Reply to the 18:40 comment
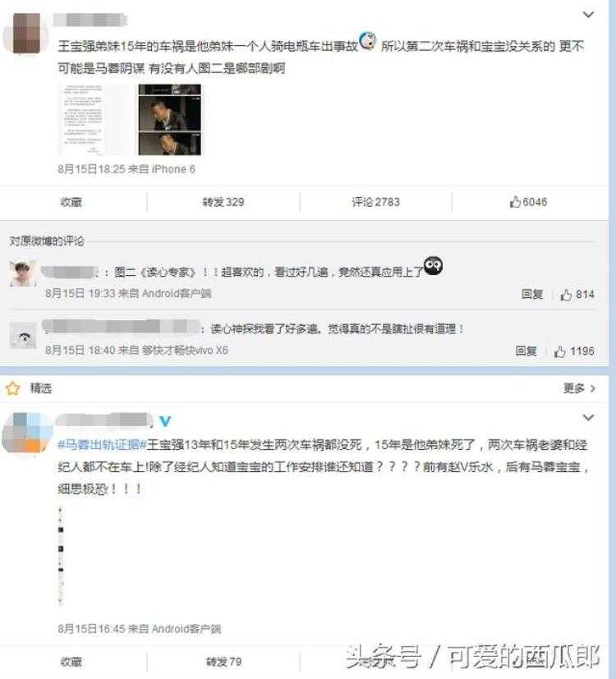The width and height of the screenshot is (616, 679). pos(526,351)
